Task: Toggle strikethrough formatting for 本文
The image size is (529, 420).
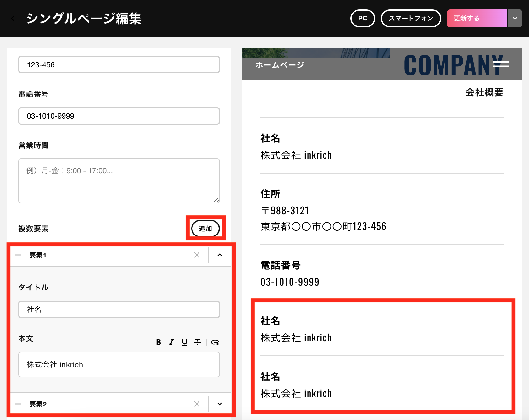Action: pyautogui.click(x=198, y=342)
